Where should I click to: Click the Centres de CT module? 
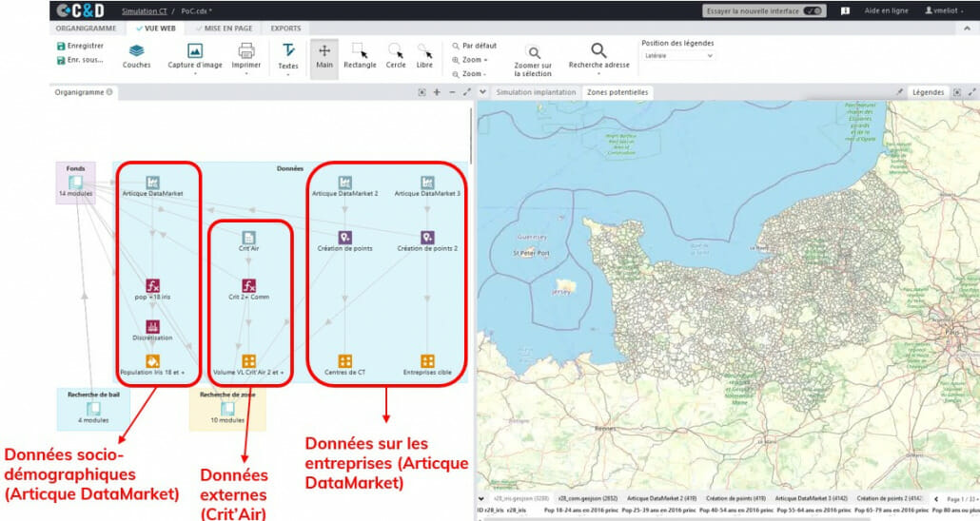click(345, 365)
